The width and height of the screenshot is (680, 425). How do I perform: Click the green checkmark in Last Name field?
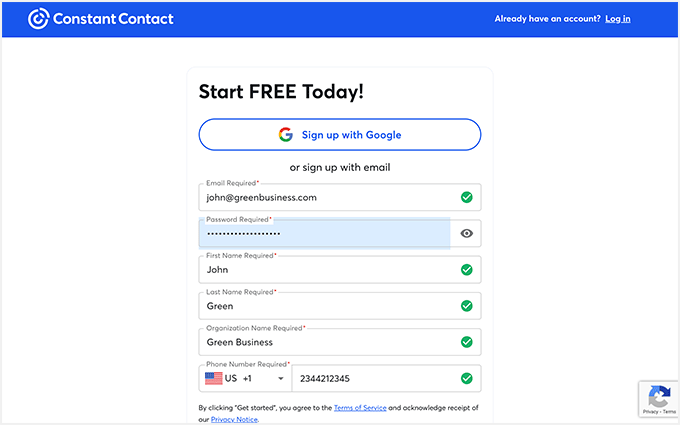[466, 306]
